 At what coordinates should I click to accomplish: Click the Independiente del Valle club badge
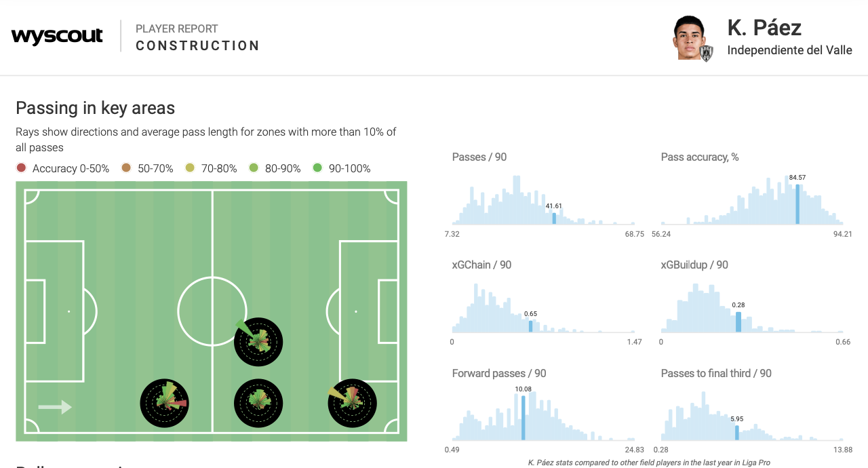tap(707, 53)
